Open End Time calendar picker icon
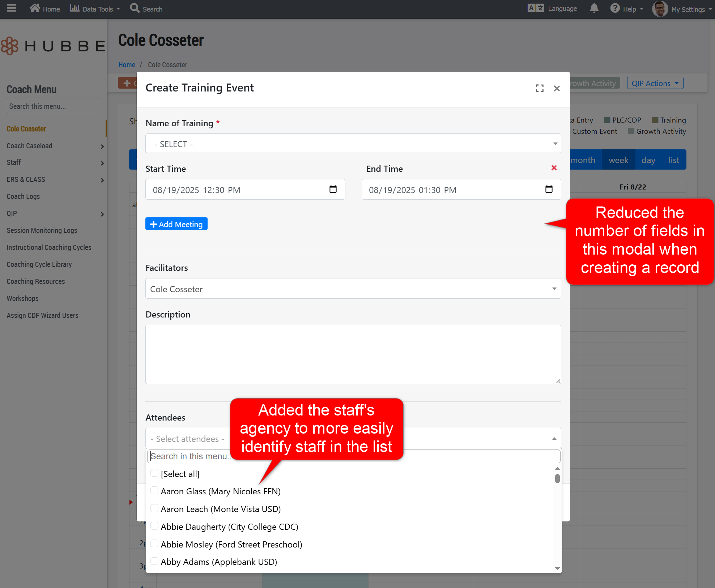 549,189
